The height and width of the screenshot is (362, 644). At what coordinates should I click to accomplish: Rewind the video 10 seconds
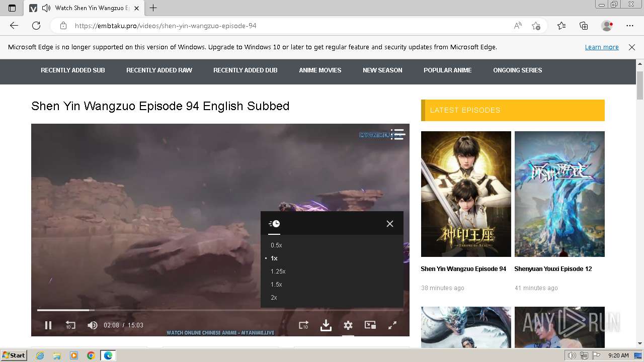(x=70, y=325)
